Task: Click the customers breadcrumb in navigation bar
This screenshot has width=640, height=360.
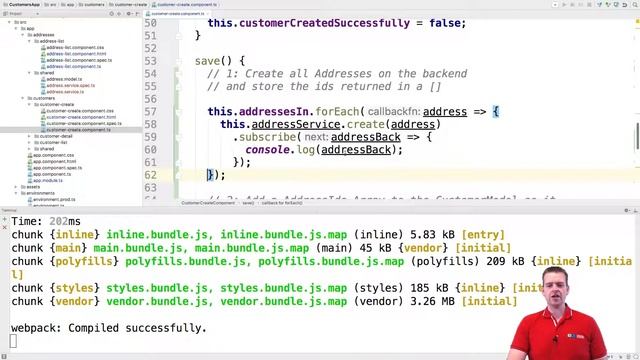Action: 92,5
